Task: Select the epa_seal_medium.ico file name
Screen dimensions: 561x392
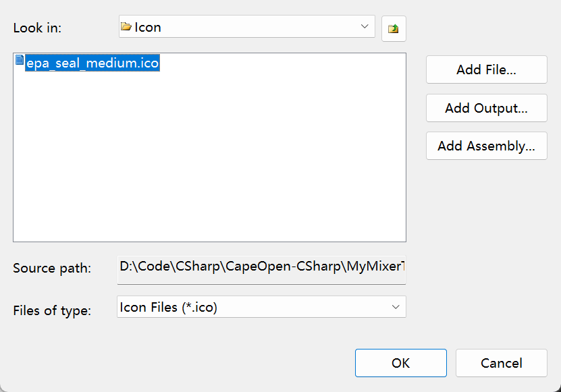Action: [x=92, y=63]
